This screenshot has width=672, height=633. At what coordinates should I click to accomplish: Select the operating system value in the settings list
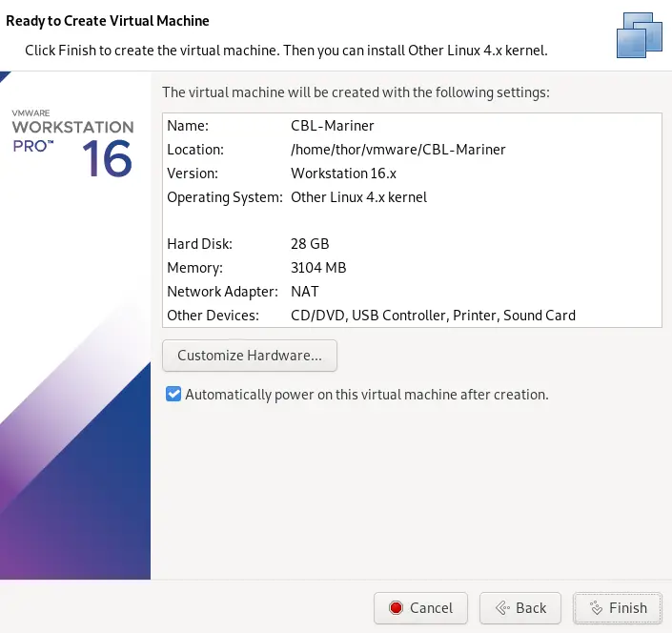click(358, 197)
